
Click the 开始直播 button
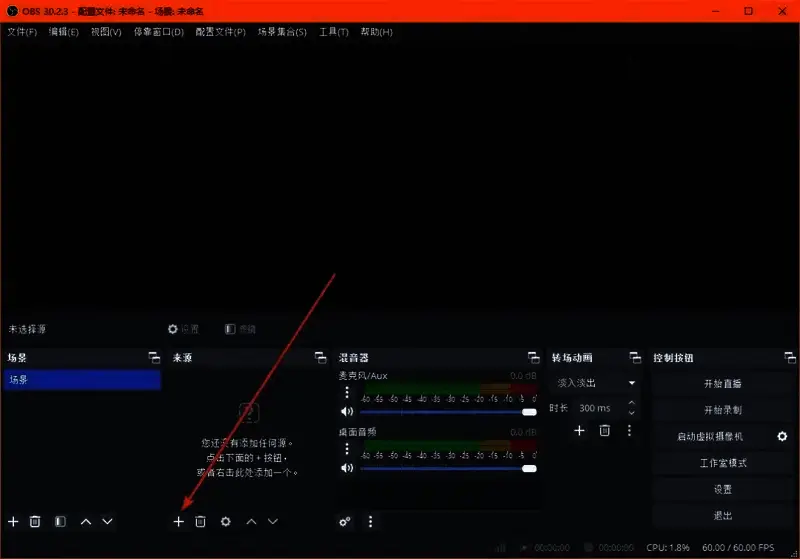722,384
